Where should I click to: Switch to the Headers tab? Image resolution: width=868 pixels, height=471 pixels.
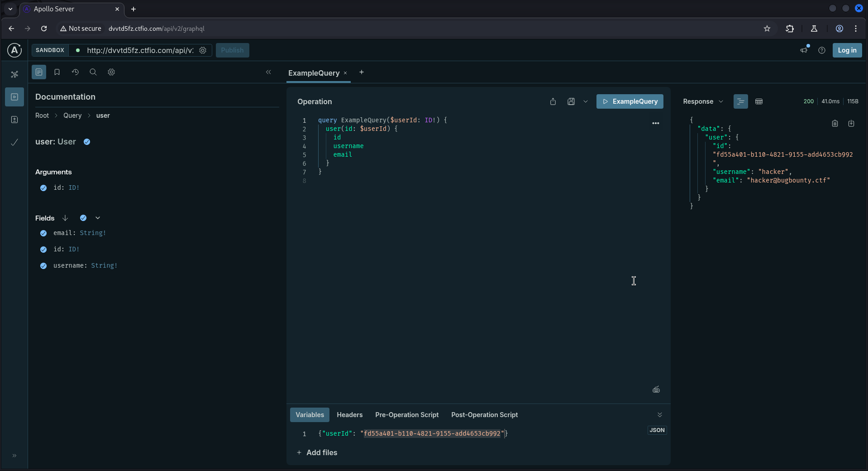pyautogui.click(x=349, y=415)
